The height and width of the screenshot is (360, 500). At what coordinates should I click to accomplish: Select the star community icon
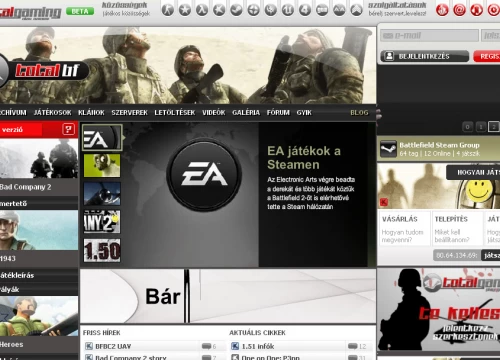click(185, 10)
